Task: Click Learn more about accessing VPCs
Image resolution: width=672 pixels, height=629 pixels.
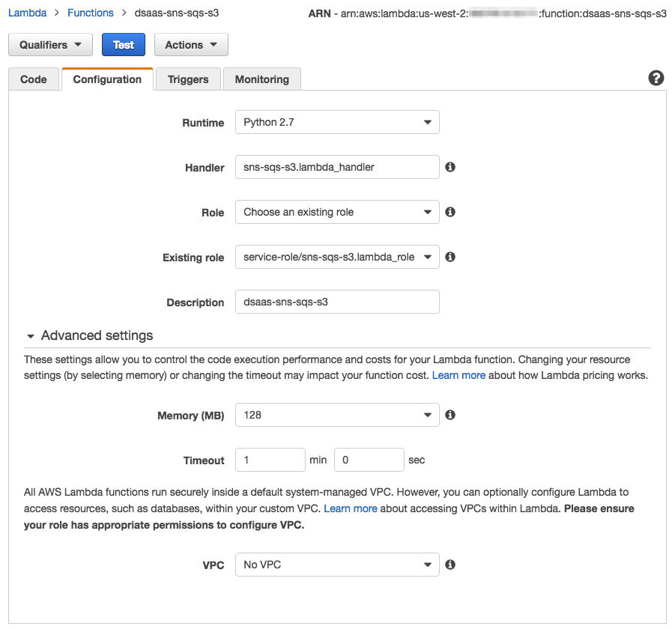Action: tap(351, 508)
